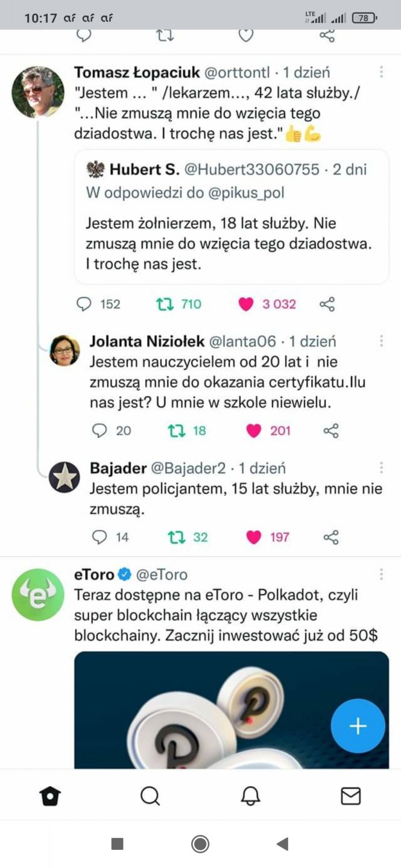This screenshot has width=401, height=868.
Task: Open the Notifications bell tab
Action: (250, 796)
